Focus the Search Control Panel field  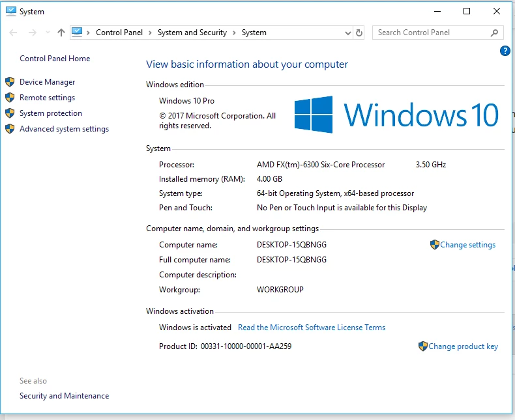[437, 33]
